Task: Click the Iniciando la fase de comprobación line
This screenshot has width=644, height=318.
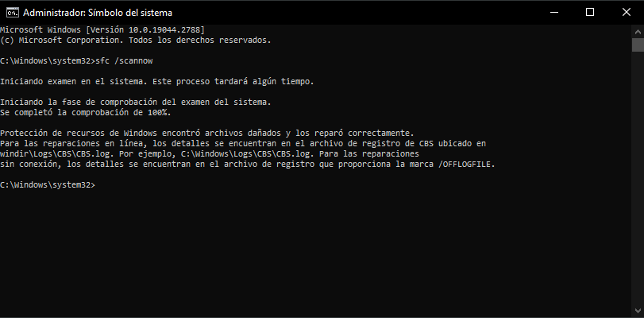Action: (136, 102)
